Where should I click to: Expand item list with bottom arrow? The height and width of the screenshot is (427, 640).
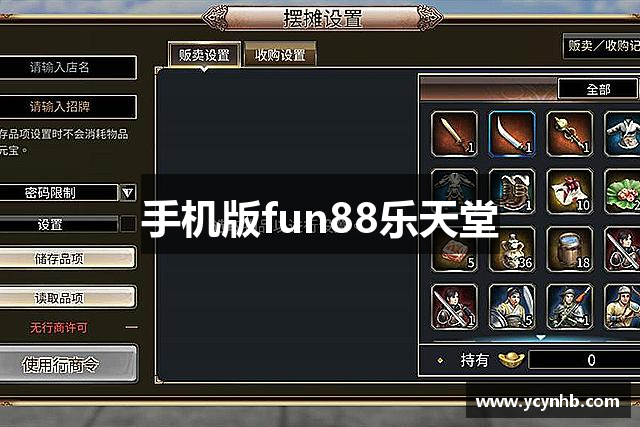coord(540,338)
